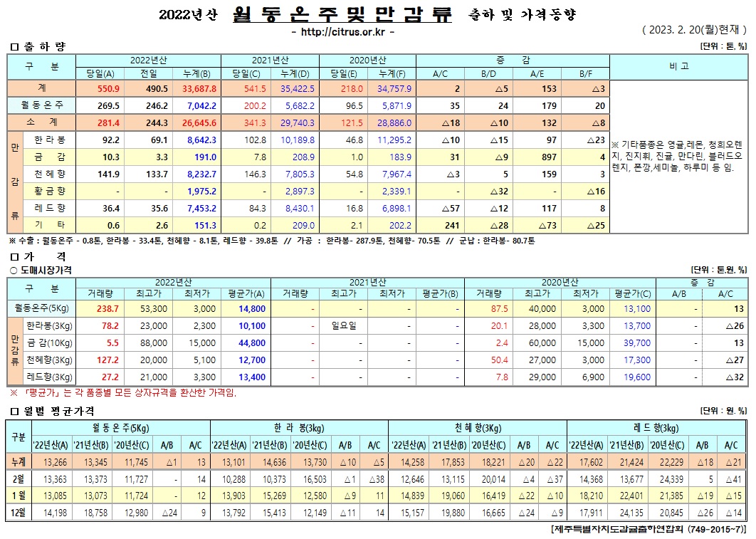Click the 일요일 cell in wholesale table
Viewport: 756px width, 539px height.
tap(343, 325)
